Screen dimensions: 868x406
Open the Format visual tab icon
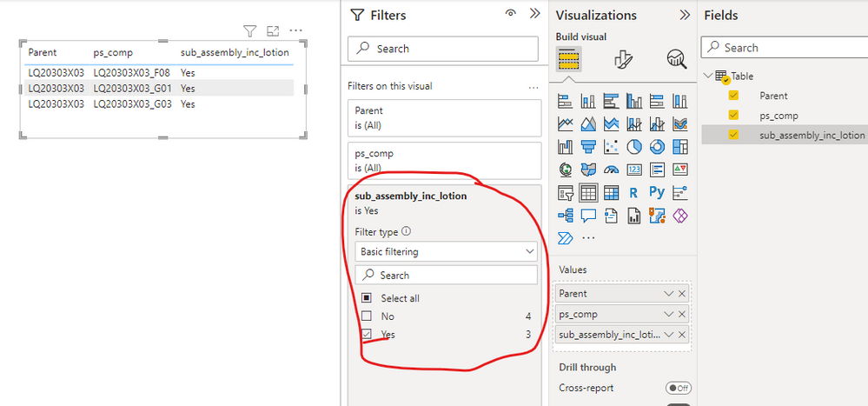(623, 59)
